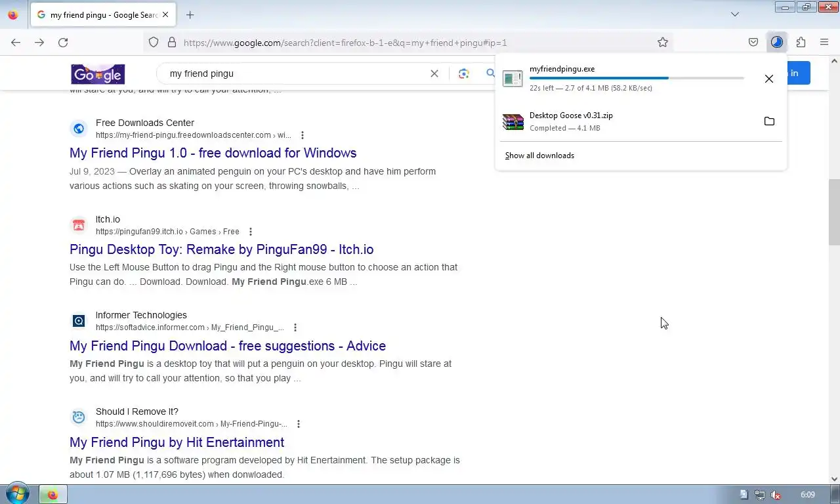Click the search box containing 'my friend pingu'
This screenshot has width=840, height=504.
[295, 73]
